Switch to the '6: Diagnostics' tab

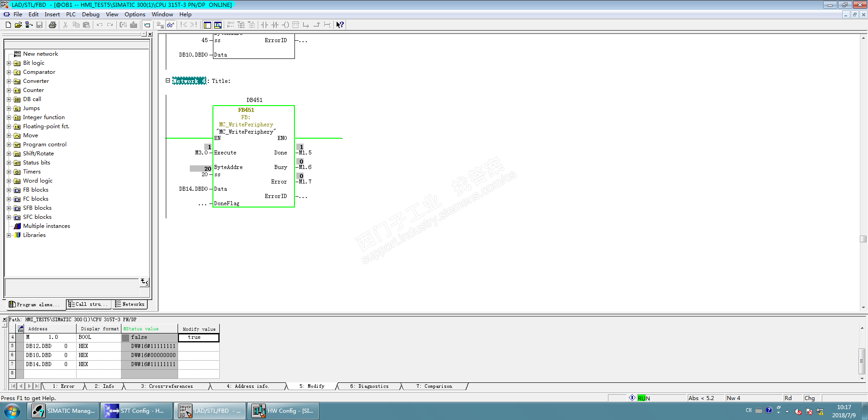pyautogui.click(x=369, y=386)
